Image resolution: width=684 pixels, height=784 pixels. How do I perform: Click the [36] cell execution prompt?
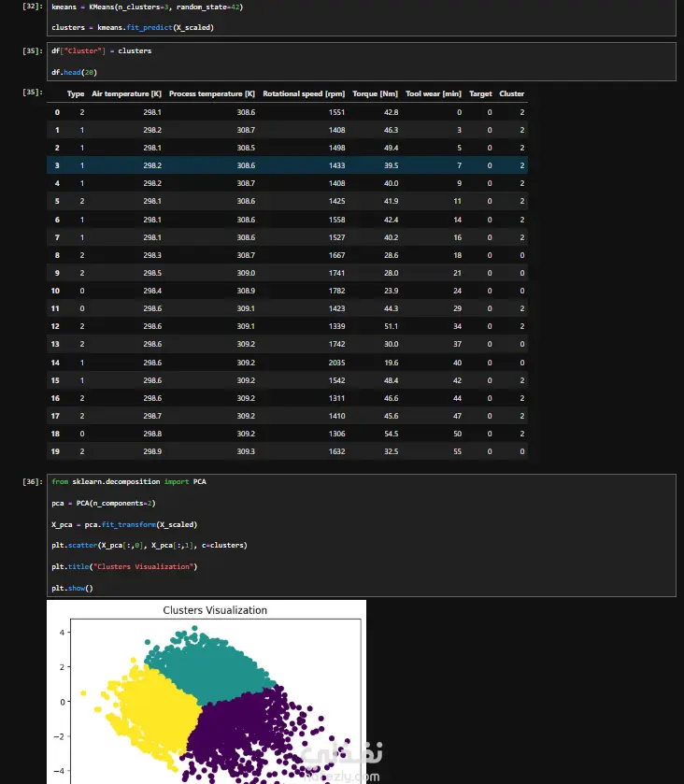[x=33, y=481]
